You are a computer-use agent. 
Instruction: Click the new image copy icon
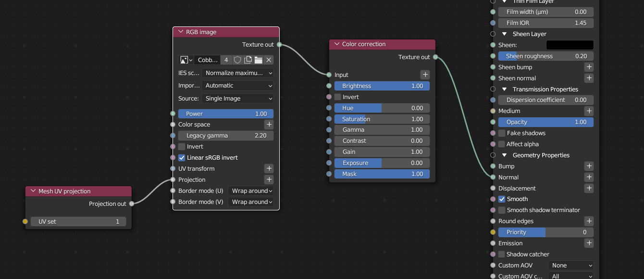click(x=248, y=60)
